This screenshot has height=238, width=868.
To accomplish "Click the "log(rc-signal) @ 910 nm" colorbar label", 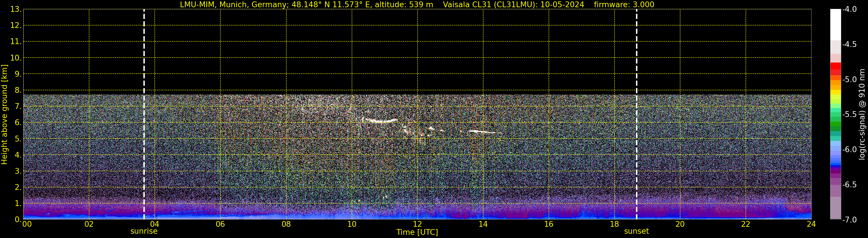I will (862, 114).
